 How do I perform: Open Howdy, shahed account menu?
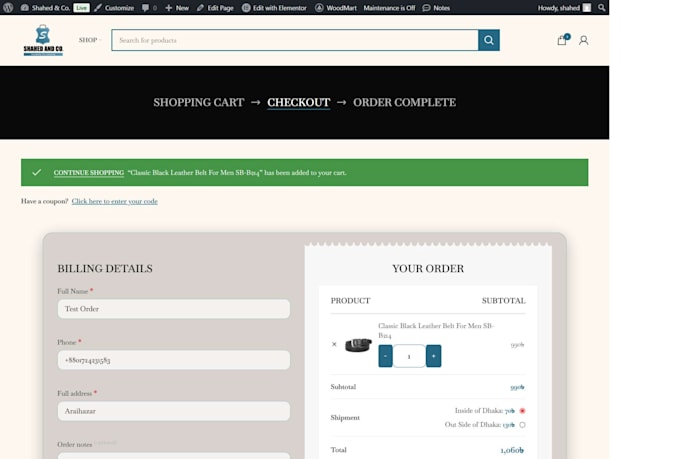click(564, 8)
